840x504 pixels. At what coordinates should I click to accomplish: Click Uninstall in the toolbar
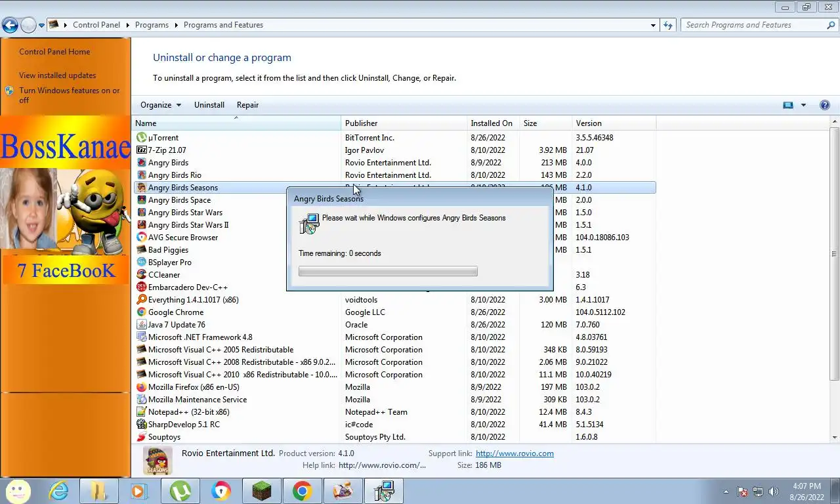[209, 105]
